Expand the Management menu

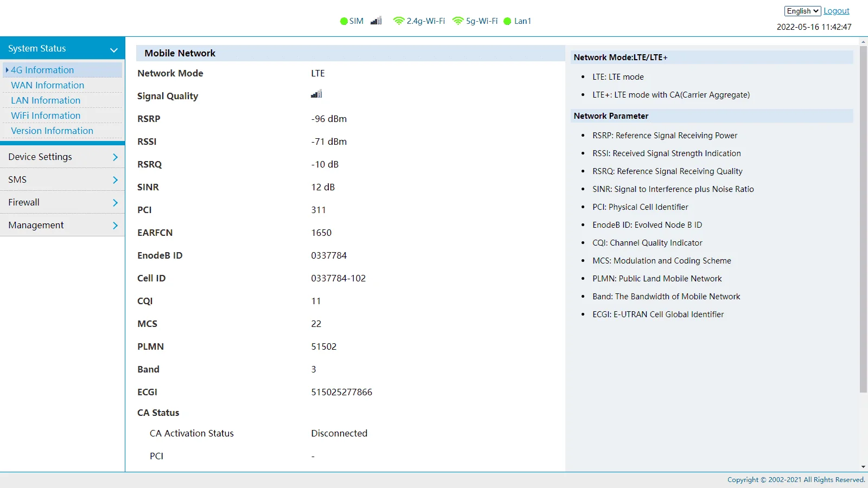[62, 225]
